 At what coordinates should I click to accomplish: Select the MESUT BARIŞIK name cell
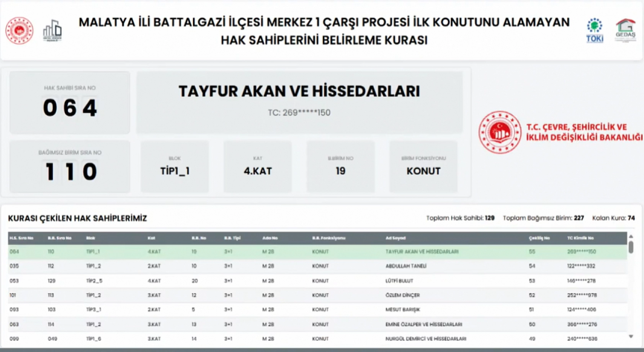402,309
